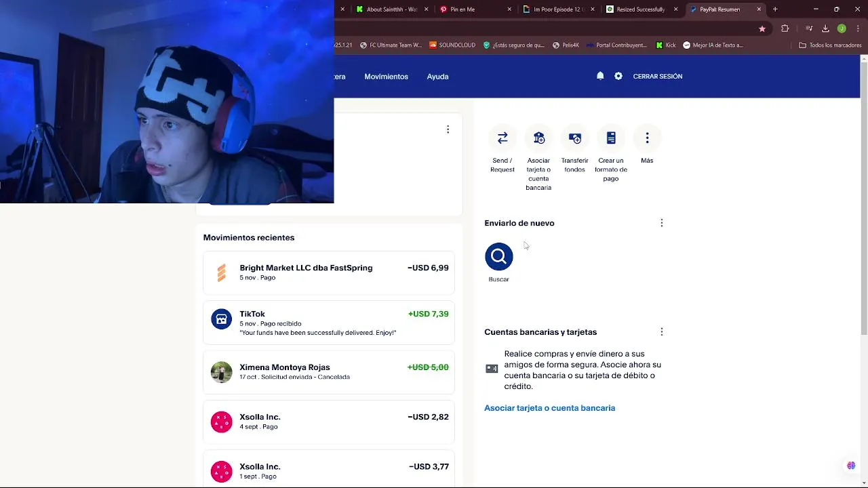The height and width of the screenshot is (488, 868).
Task: Open PayPal settings gear
Action: click(618, 76)
